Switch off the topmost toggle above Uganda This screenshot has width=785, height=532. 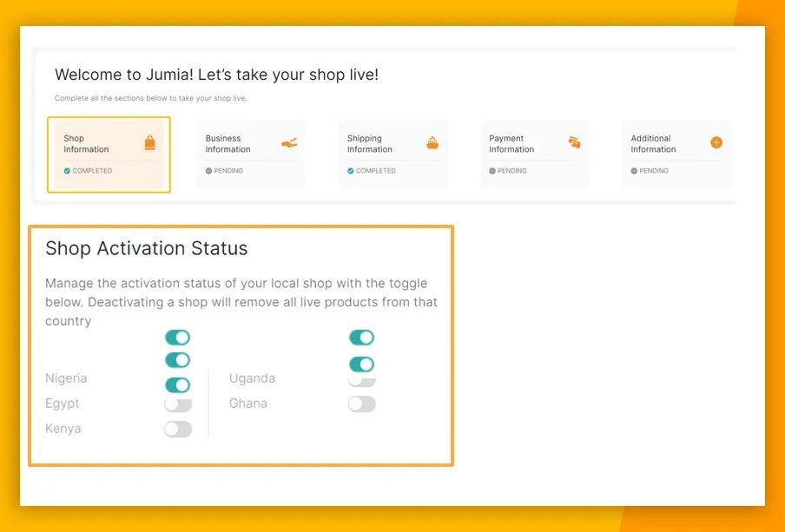(x=361, y=338)
